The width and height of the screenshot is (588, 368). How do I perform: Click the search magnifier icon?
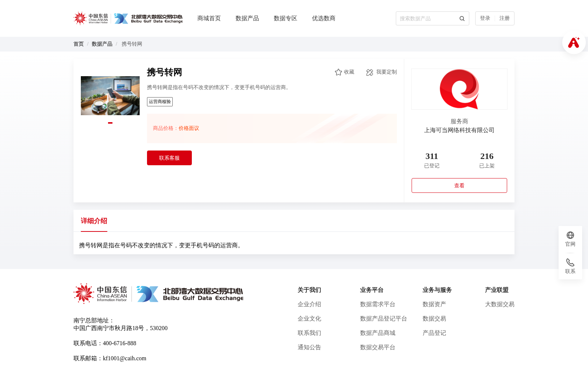(x=462, y=18)
